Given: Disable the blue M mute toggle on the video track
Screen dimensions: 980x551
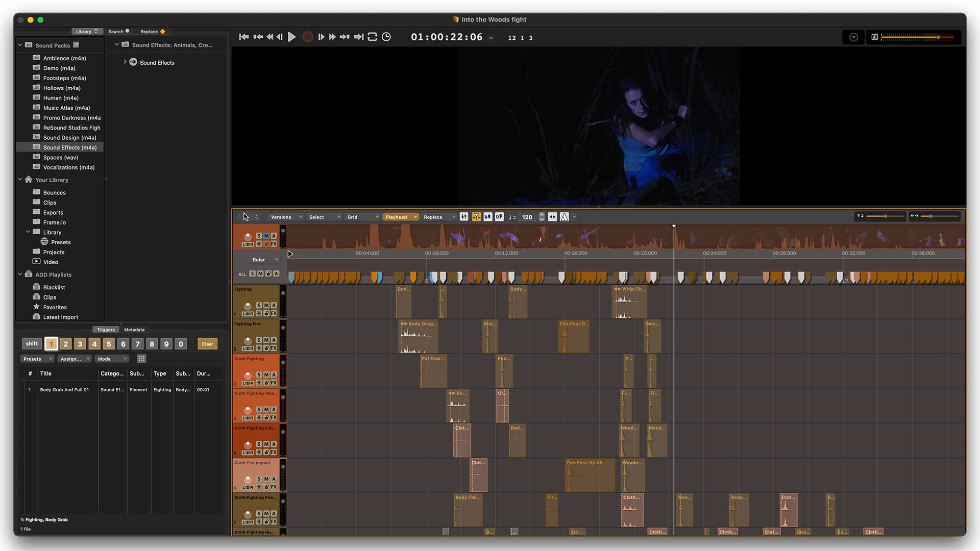Looking at the screenshot, I should point(267,236).
